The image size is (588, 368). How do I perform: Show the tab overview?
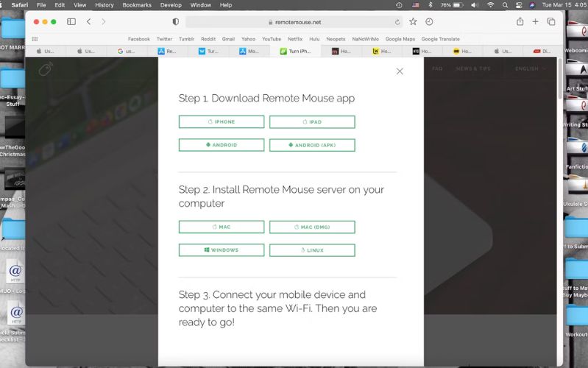pyautogui.click(x=551, y=22)
